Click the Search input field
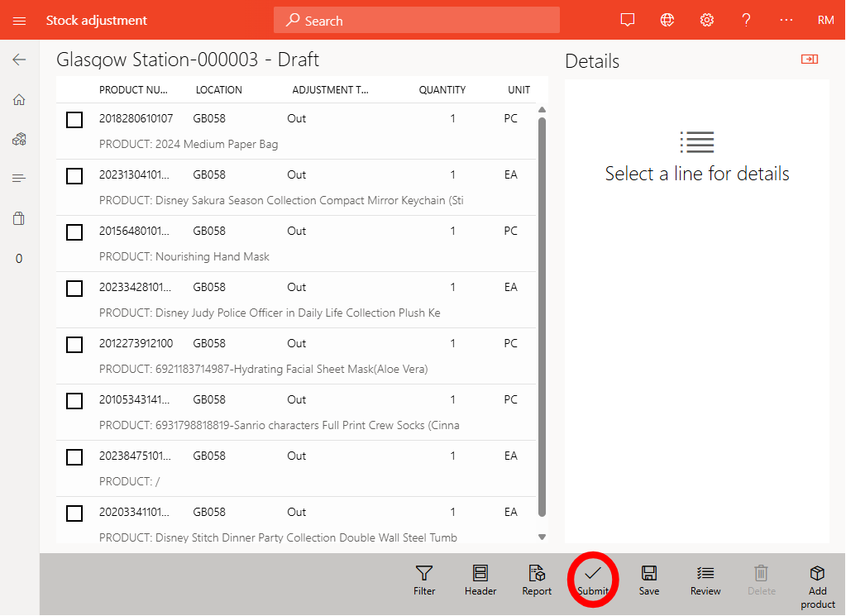The width and height of the screenshot is (846, 616). click(x=417, y=21)
